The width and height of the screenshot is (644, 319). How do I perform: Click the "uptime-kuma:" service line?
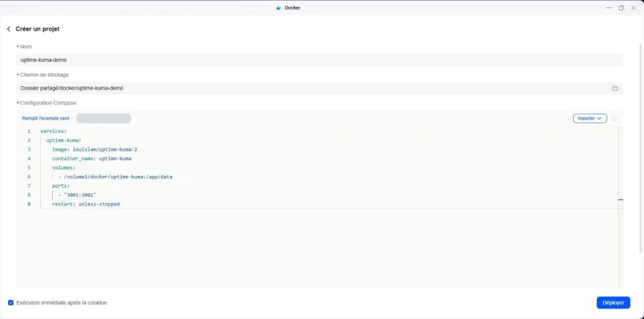[x=64, y=140]
